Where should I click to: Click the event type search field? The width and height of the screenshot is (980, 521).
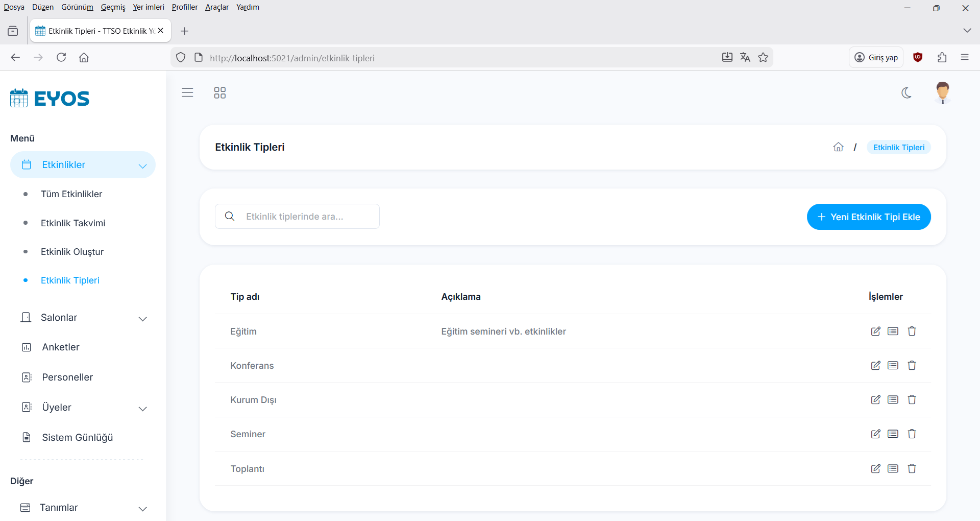(306, 217)
